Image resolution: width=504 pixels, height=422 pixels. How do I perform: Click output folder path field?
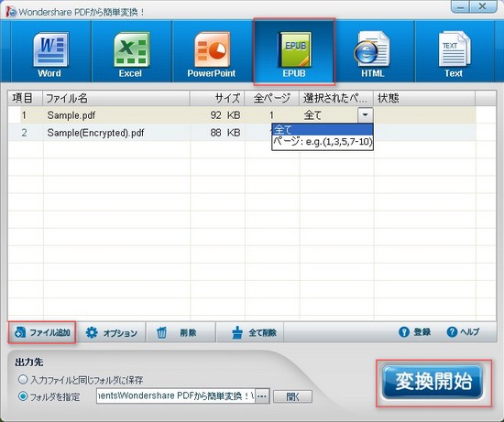point(176,396)
